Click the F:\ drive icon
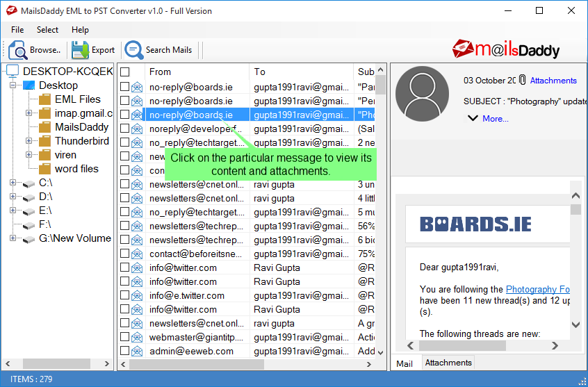This screenshot has height=387, width=588. (29, 225)
